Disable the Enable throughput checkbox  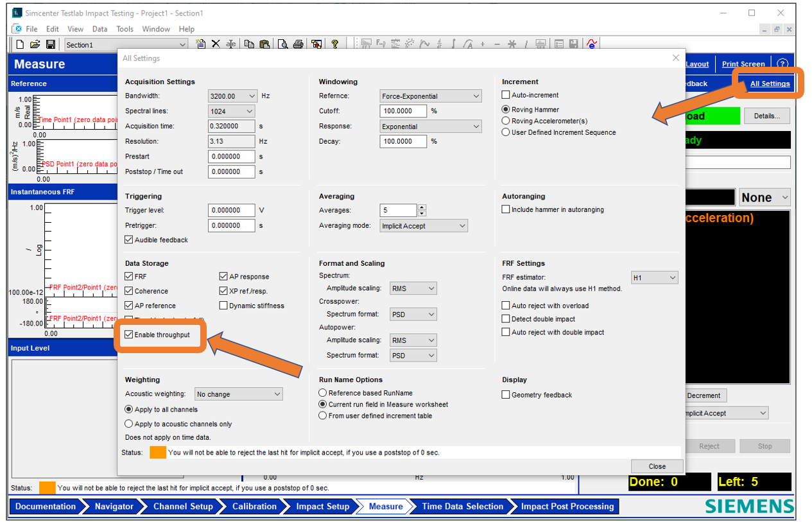pos(129,335)
